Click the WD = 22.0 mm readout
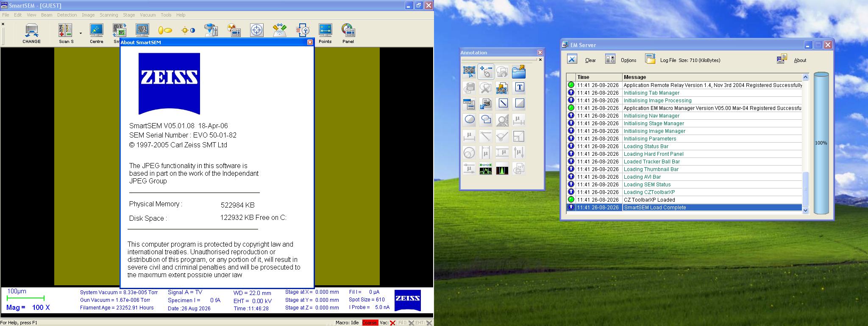 [252, 293]
